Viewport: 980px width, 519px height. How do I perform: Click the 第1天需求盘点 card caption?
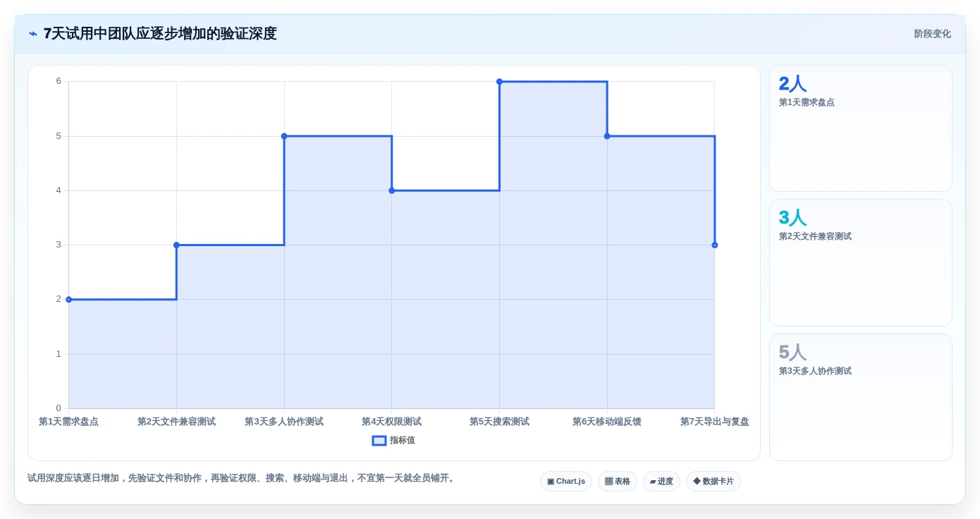(x=807, y=102)
